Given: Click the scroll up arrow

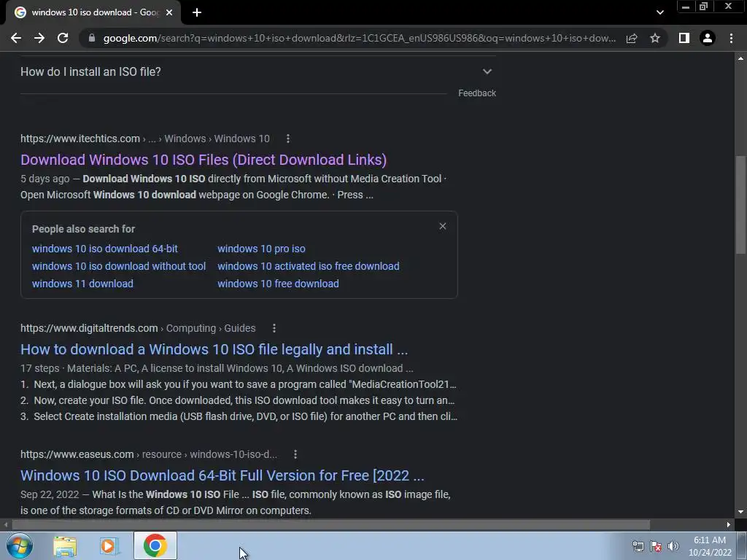Looking at the screenshot, I should [740, 58].
